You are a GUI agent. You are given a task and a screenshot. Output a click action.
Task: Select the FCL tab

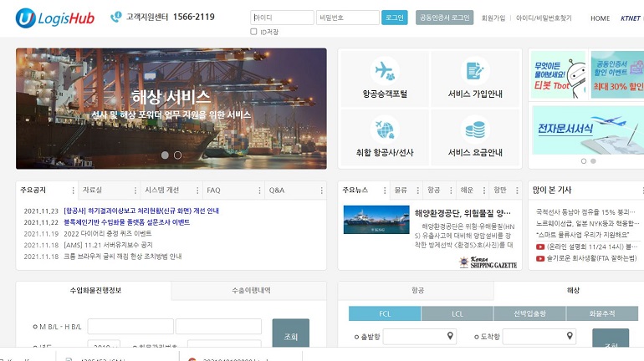[x=385, y=313]
